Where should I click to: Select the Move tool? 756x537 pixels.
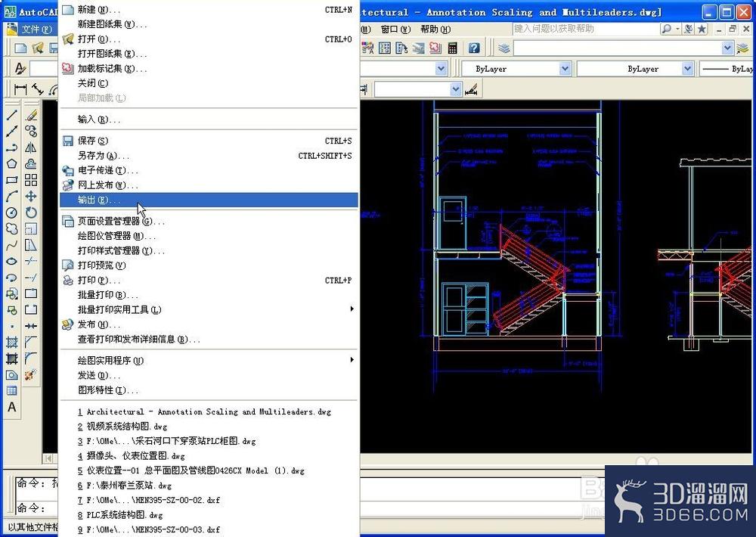pos(31,197)
